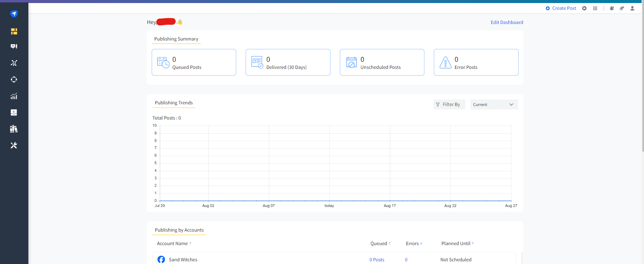Open the wrench tools settings icon

pyautogui.click(x=14, y=146)
